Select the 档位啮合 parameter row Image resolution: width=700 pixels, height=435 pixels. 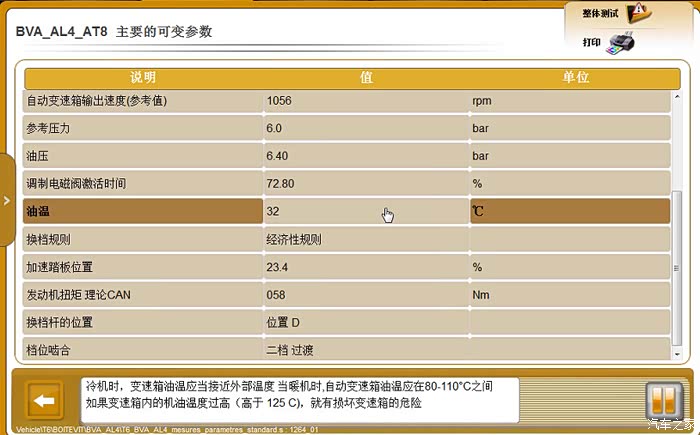click(x=143, y=350)
